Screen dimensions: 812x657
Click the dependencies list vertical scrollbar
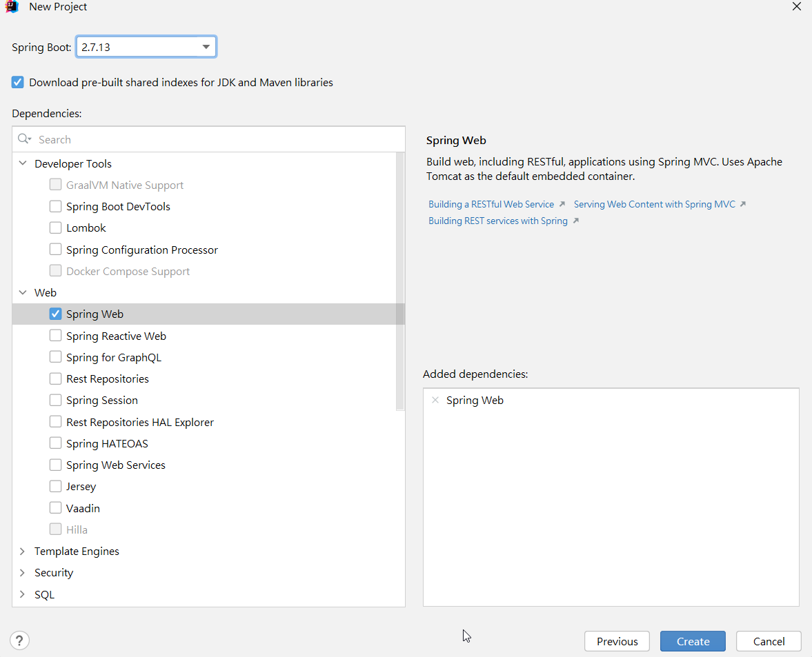pos(399,281)
